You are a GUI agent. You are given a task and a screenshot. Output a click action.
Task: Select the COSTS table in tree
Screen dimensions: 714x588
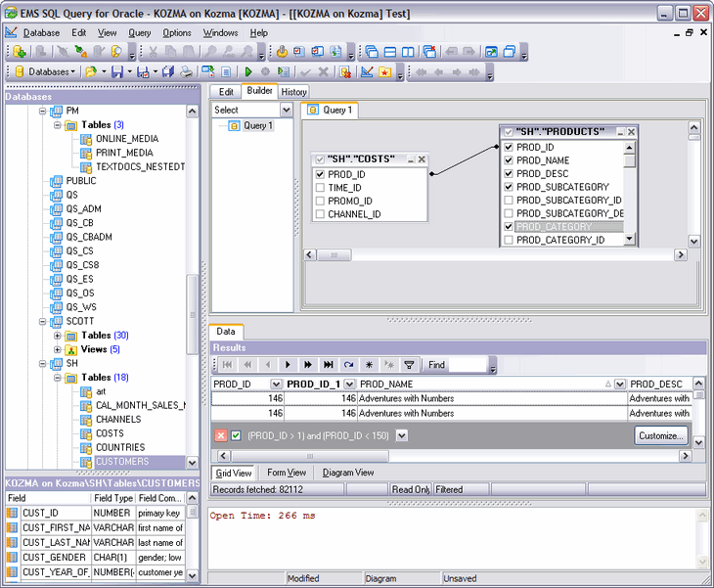(x=110, y=433)
